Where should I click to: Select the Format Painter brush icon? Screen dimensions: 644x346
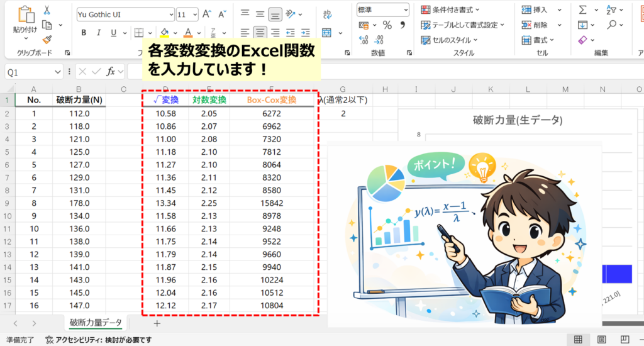pos(47,38)
